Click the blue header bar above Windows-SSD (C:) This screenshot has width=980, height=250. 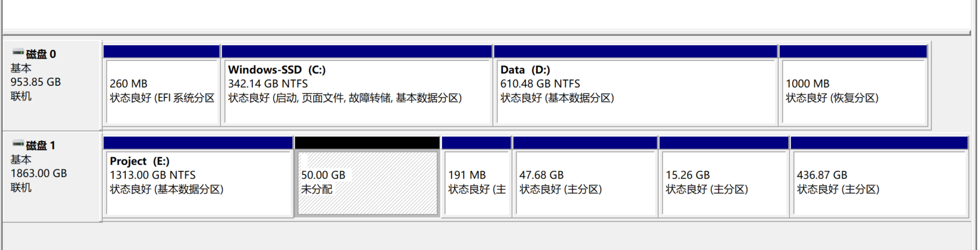click(x=357, y=52)
